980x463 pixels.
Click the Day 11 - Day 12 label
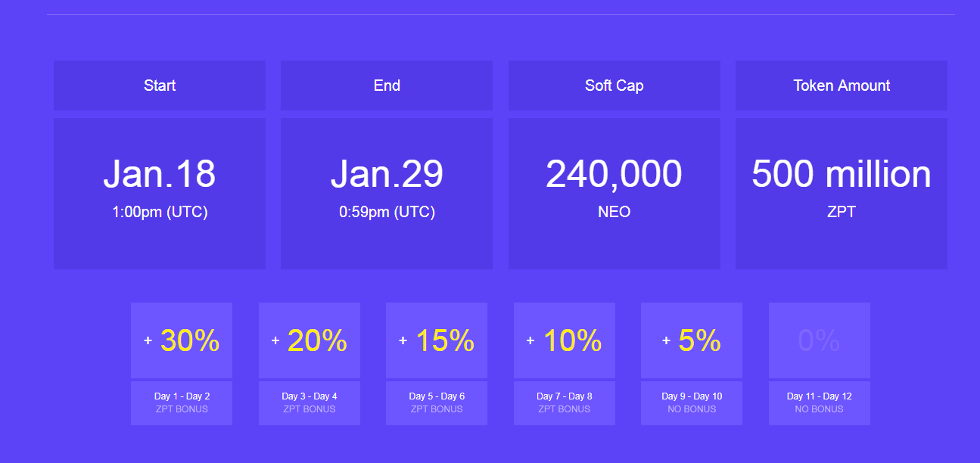click(820, 396)
